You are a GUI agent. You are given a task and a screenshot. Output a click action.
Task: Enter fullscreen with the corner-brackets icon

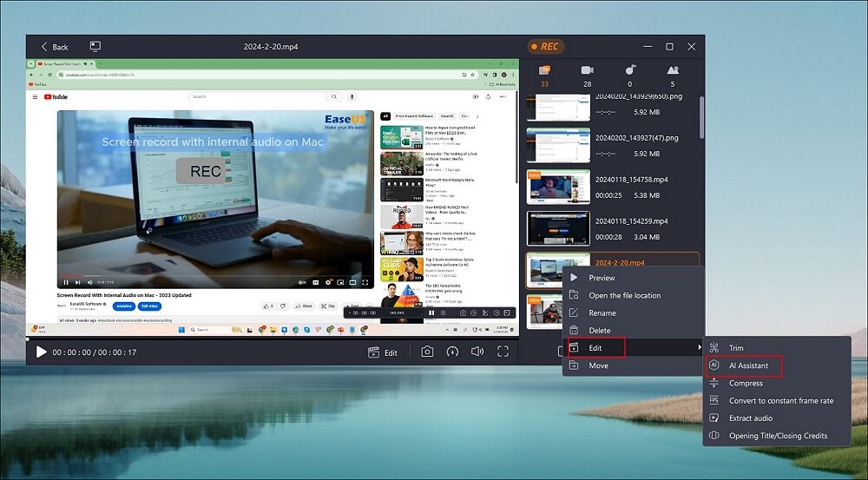coord(503,352)
